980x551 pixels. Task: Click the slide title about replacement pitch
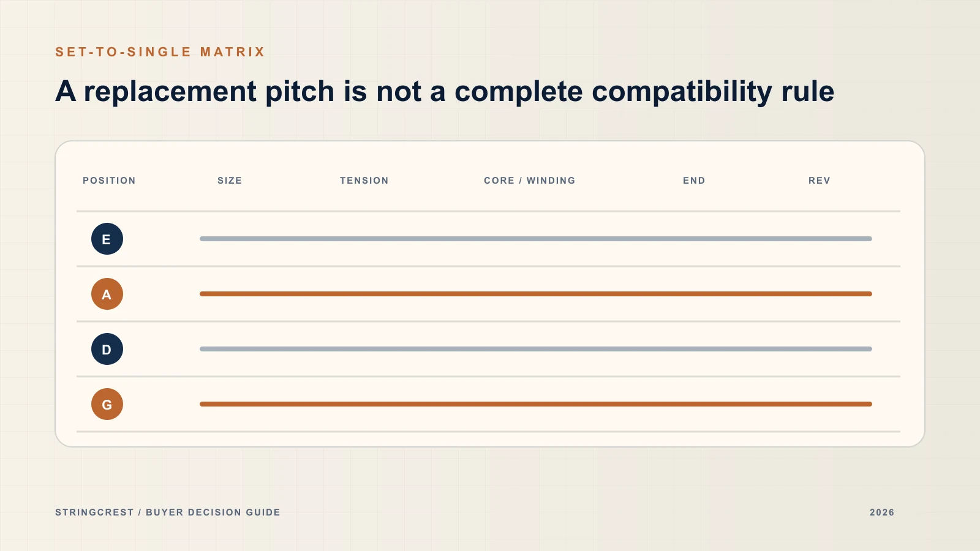445,92
